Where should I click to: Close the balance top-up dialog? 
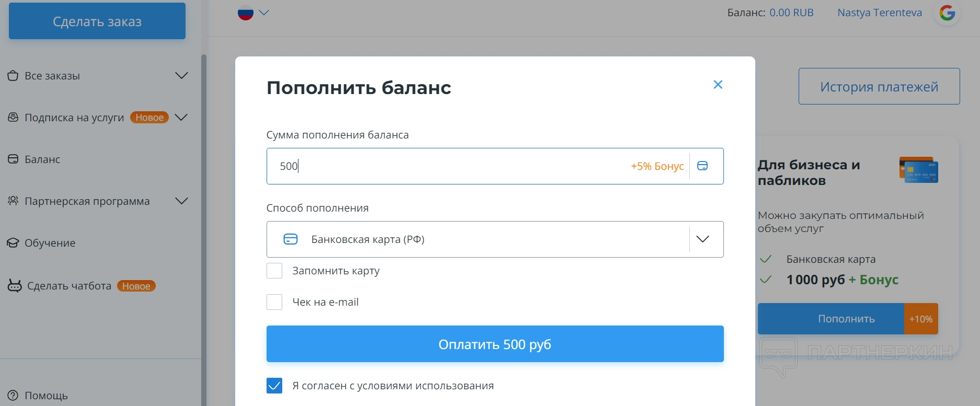pyautogui.click(x=718, y=85)
